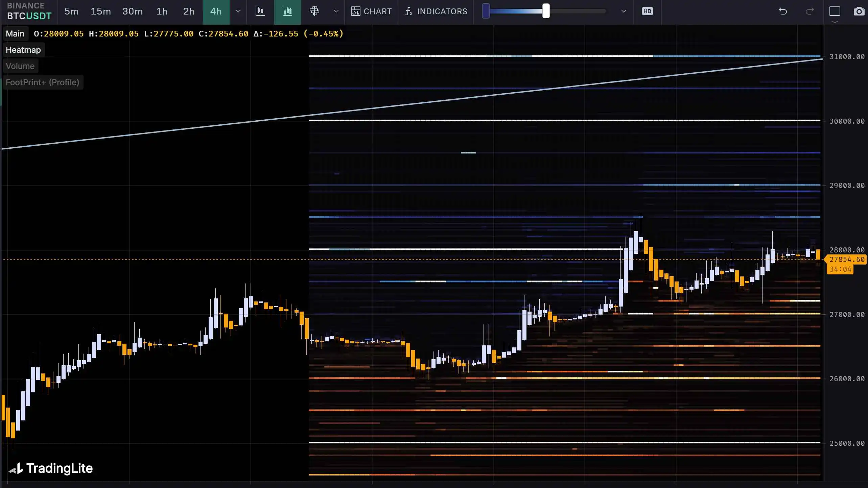Select the candlestick chart type icon
868x488 pixels.
point(260,11)
